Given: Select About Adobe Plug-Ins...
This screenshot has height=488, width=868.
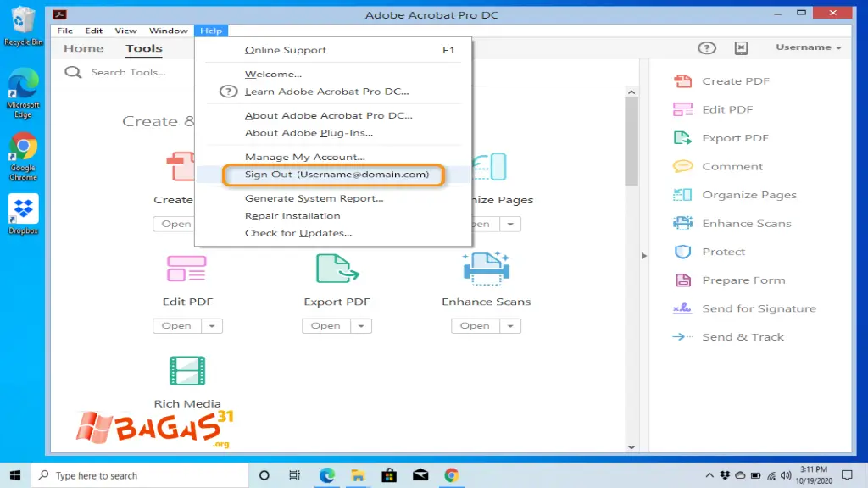Looking at the screenshot, I should 332,133.
